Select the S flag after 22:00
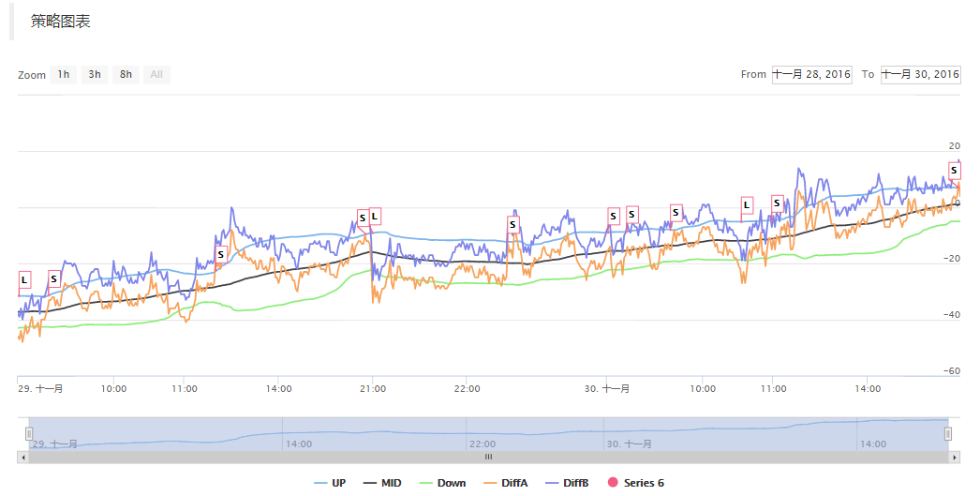 point(512,224)
